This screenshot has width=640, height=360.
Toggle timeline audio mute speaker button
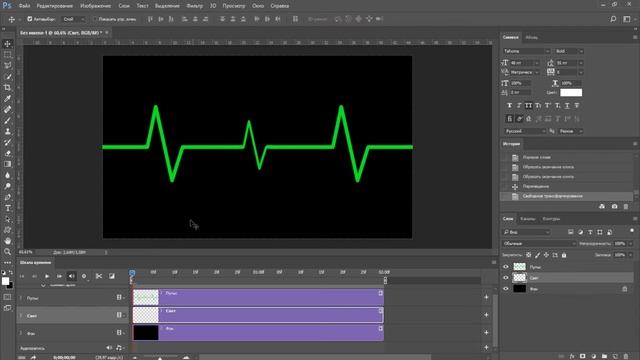pos(71,276)
